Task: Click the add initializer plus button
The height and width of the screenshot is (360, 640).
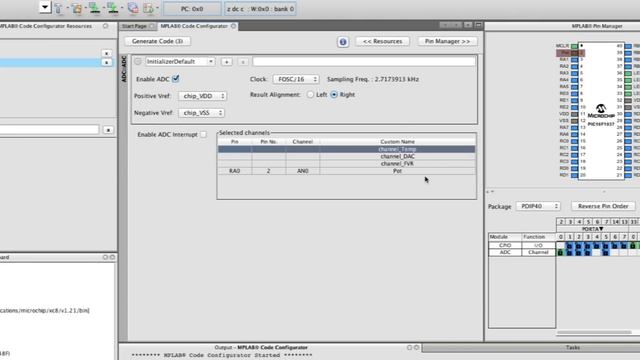Action: (227, 62)
